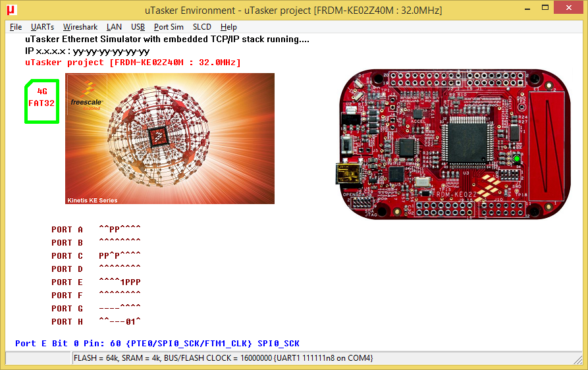Click PORT A pin states ^^PP^^^^

(x=120, y=229)
